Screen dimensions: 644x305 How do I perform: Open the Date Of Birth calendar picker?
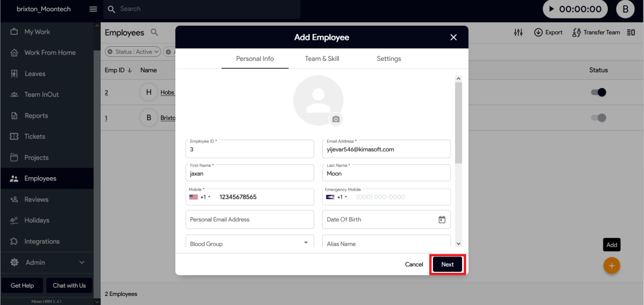coord(442,219)
